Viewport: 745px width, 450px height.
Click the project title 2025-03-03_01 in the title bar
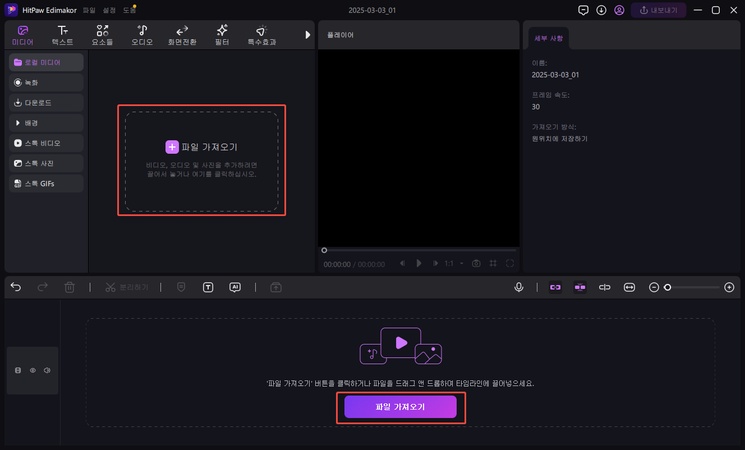pos(372,10)
